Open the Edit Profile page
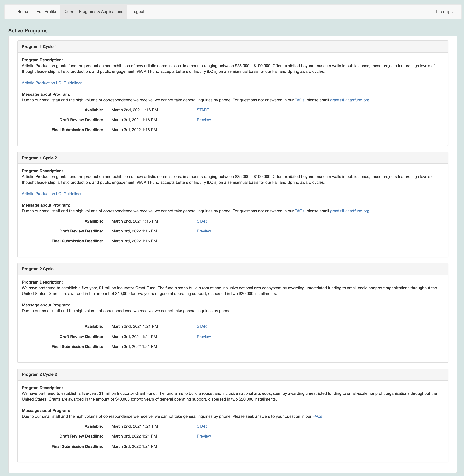Screen dimensions: 464x476 (46, 12)
